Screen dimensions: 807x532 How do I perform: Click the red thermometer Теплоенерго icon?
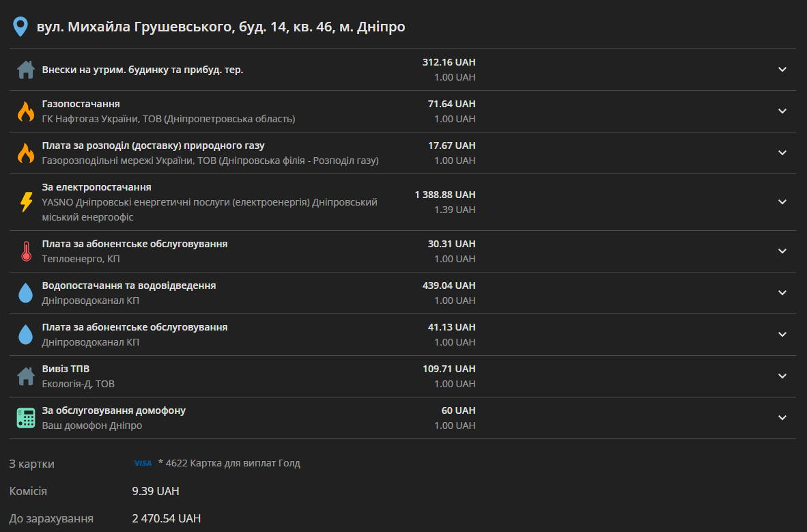(x=26, y=251)
